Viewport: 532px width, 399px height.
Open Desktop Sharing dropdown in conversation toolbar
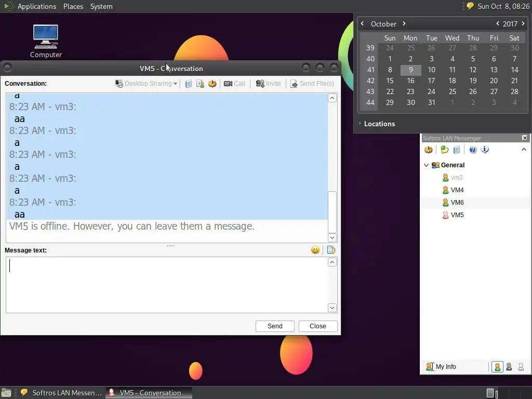point(146,84)
